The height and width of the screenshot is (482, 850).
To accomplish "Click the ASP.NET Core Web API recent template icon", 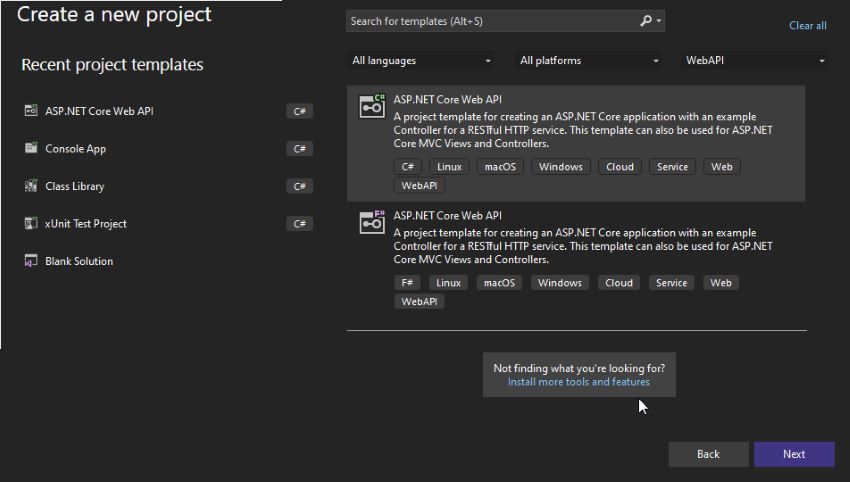I will (31, 111).
